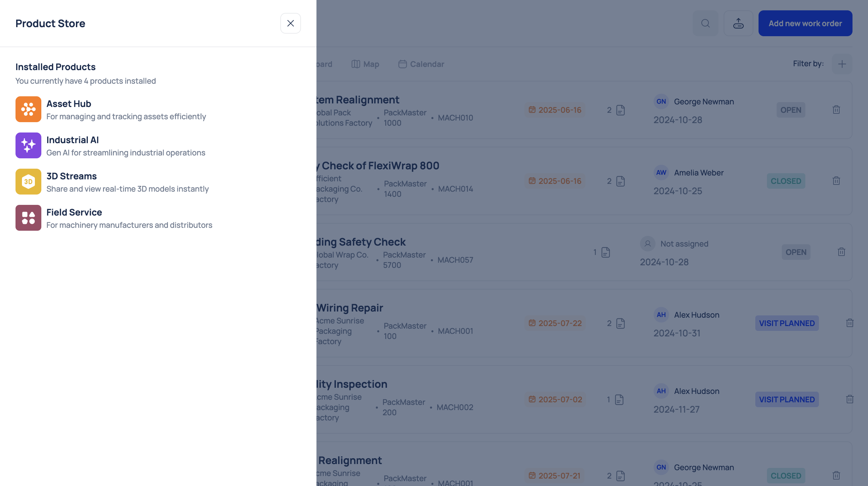Open the Check of FlexiWrap 800 order
The height and width of the screenshot is (486, 868).
pos(378,165)
